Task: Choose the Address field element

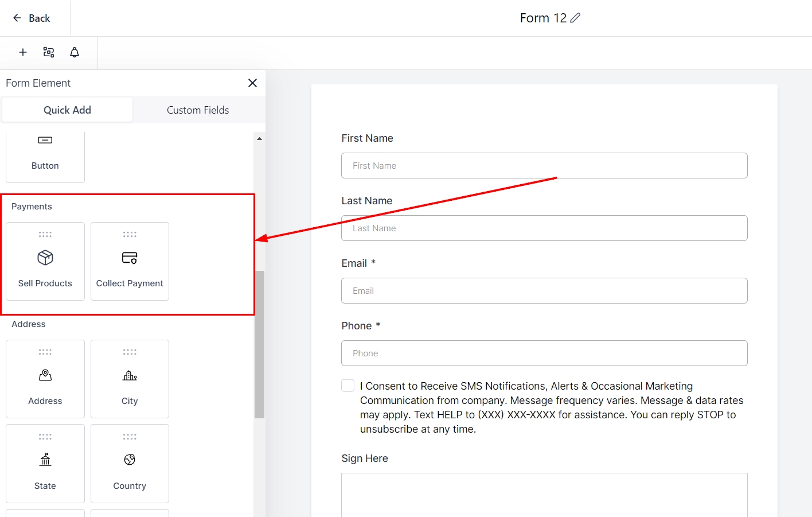Action: [45, 379]
